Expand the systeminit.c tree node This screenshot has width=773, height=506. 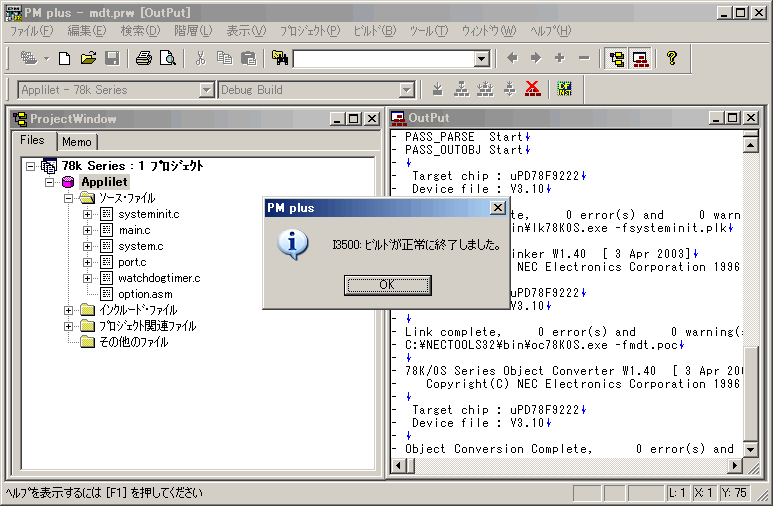87,215
